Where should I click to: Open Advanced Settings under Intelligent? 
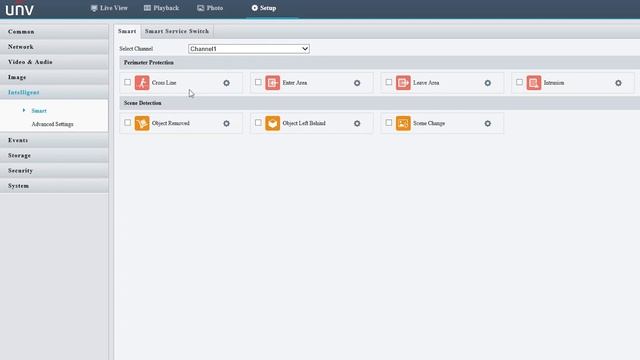[x=52, y=124]
